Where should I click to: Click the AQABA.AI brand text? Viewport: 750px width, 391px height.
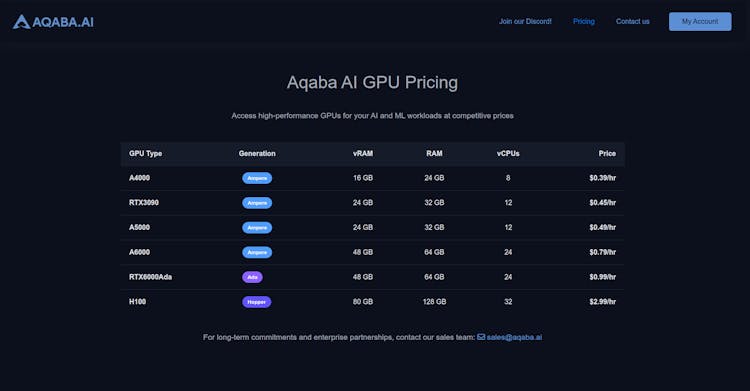[63, 22]
